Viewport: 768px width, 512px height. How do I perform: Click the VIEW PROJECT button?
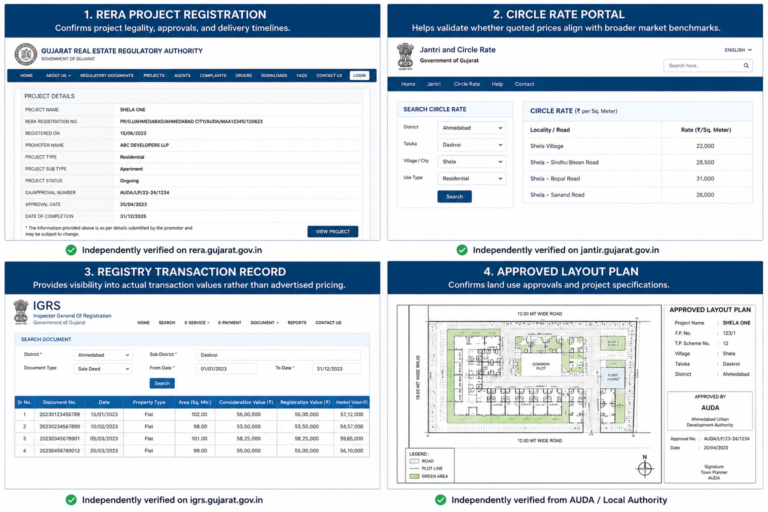(x=333, y=232)
